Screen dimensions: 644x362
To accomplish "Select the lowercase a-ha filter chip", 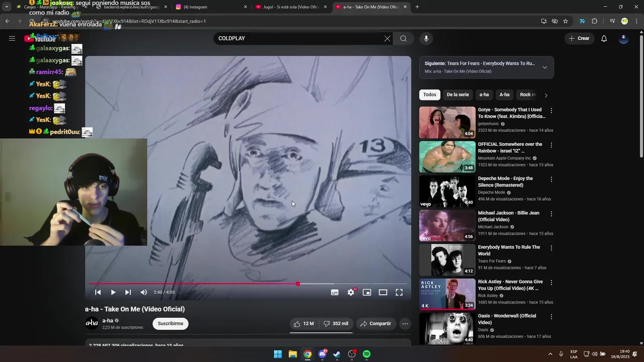I will [484, 95].
